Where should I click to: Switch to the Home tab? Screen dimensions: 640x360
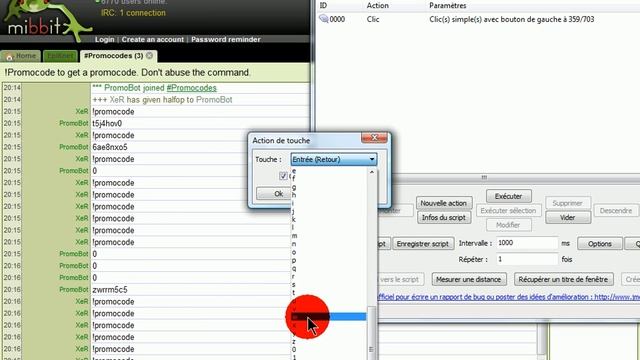(21, 56)
